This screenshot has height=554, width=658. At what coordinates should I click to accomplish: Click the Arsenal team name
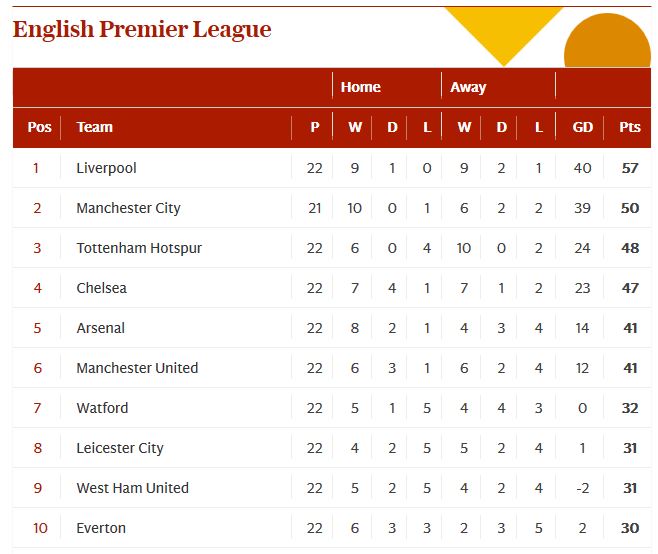pos(100,328)
